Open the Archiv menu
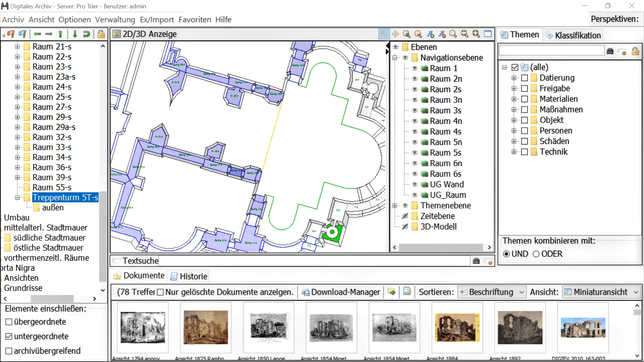 13,19
